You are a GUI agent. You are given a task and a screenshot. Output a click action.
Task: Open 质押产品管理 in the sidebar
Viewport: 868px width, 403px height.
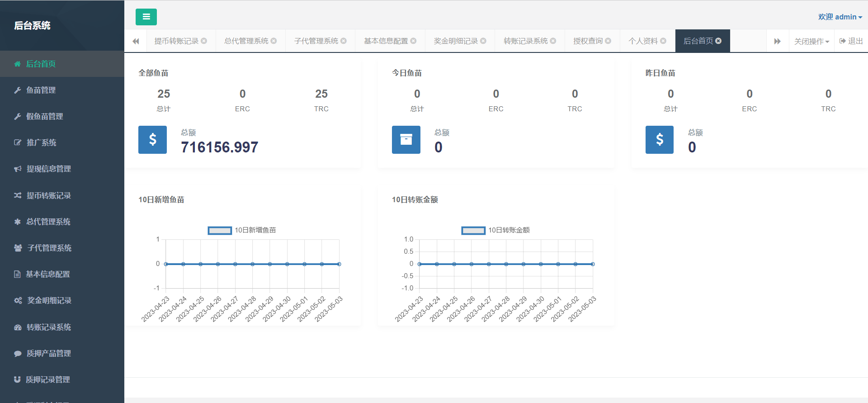point(48,353)
